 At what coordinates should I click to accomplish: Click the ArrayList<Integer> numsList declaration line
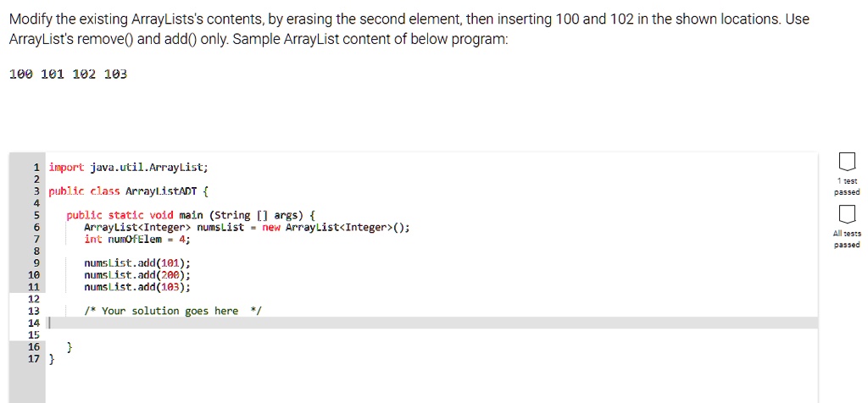click(x=247, y=227)
